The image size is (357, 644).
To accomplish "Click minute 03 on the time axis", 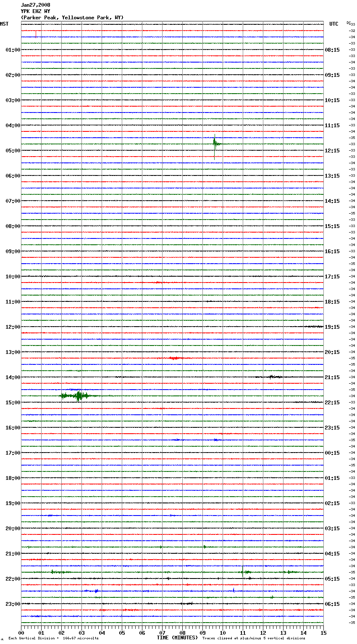I will 82,633.
